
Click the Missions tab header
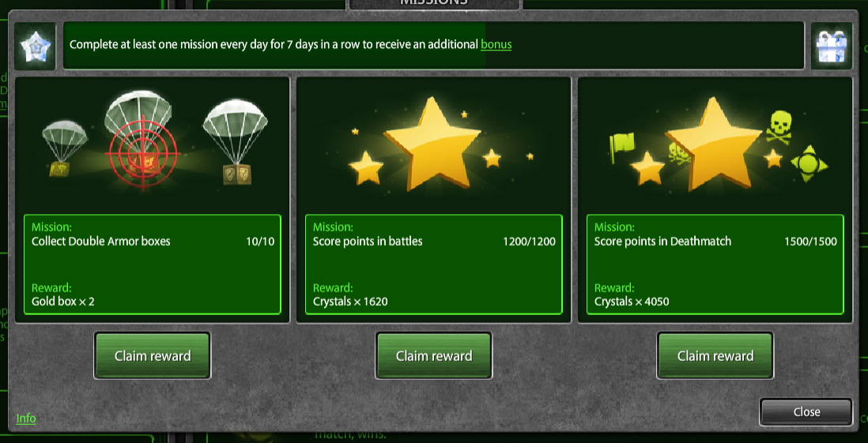pyautogui.click(x=433, y=3)
